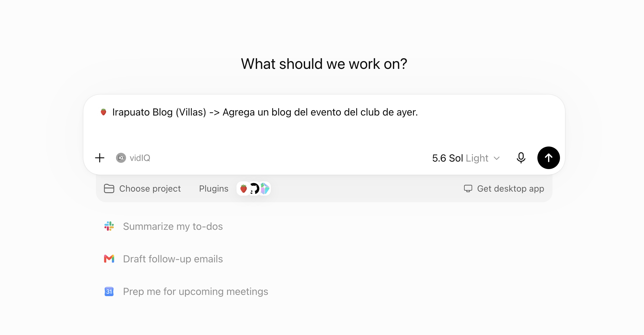The width and height of the screenshot is (644, 335).
Task: Start voice input with the microphone icon
Action: pyautogui.click(x=521, y=158)
